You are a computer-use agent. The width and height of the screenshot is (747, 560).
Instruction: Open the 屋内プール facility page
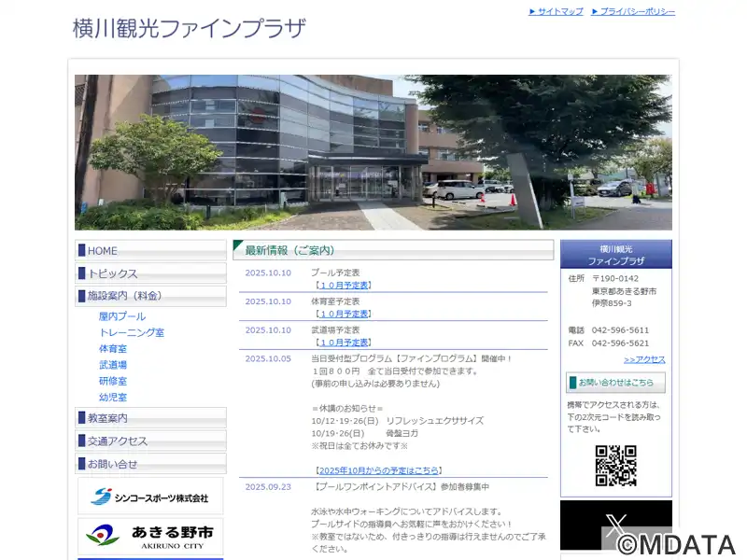click(x=122, y=316)
